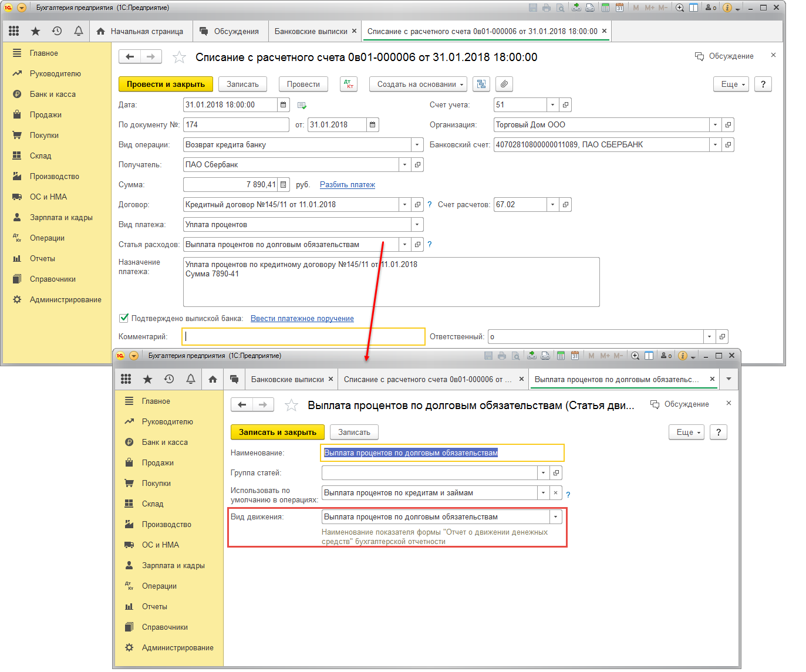Open the Получатель ПАО Сбербанк record
The height and width of the screenshot is (672, 806).
point(417,164)
